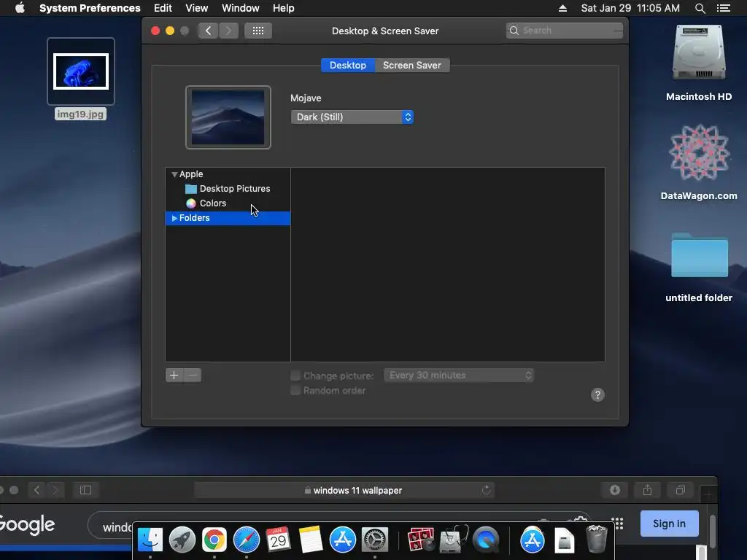
Task: Click the menu bar date and time
Action: pyautogui.click(x=630, y=8)
